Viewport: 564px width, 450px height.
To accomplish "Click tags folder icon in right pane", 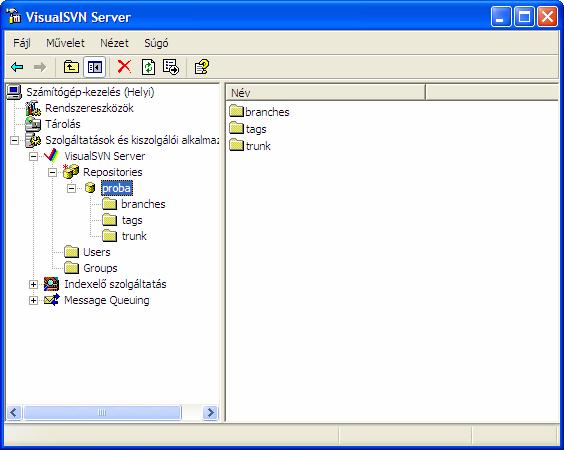I will (237, 128).
